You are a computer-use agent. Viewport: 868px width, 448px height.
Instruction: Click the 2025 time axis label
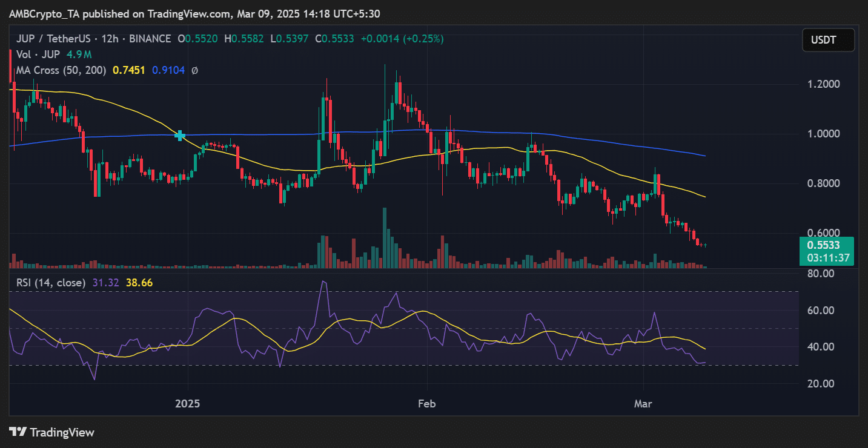pyautogui.click(x=188, y=404)
